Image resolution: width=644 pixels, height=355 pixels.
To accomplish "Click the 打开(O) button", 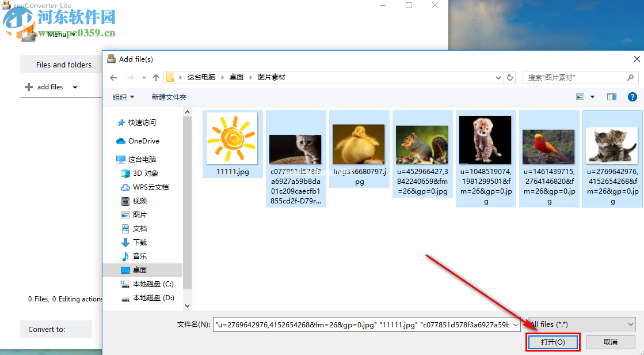I will tap(552, 342).
